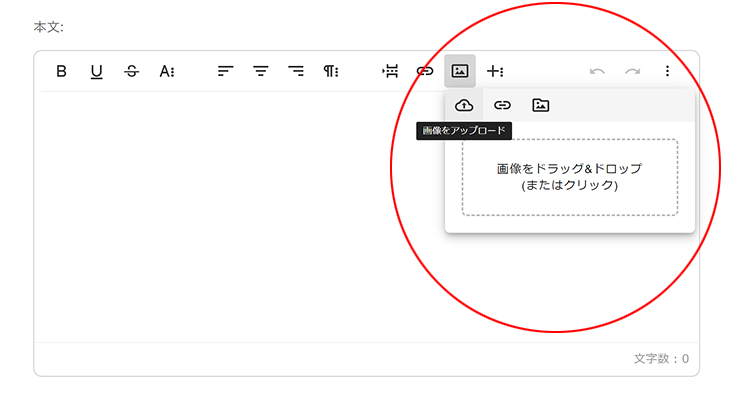Toggle Bold formatting in the toolbar
Screen dimensions: 730x393
tap(61, 71)
